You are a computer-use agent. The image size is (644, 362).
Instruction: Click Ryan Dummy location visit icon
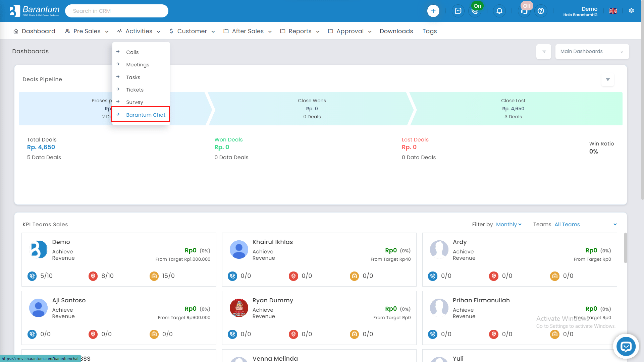[x=293, y=335]
